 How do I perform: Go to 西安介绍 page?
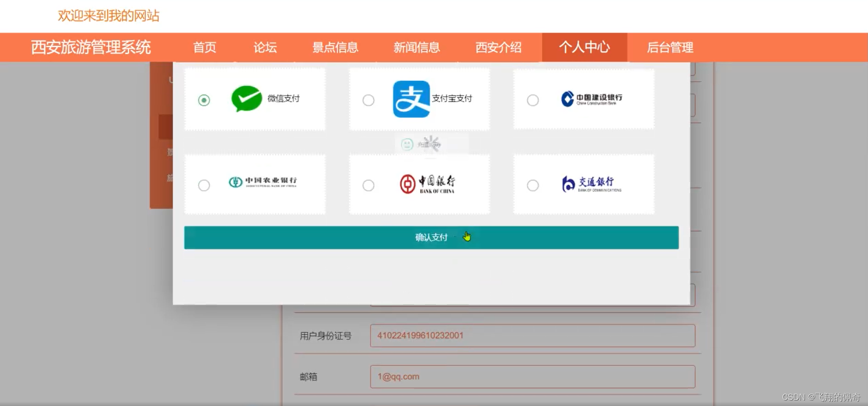[499, 47]
